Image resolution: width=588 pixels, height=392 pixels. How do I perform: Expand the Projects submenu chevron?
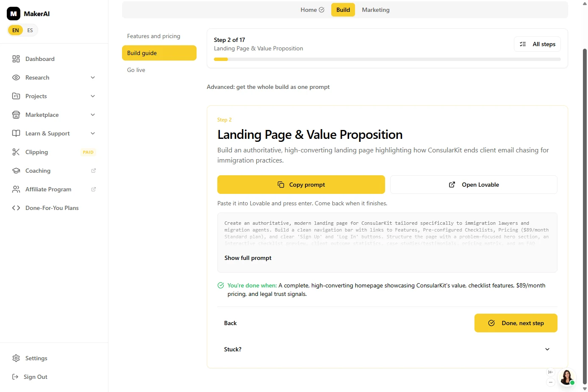pos(93,96)
